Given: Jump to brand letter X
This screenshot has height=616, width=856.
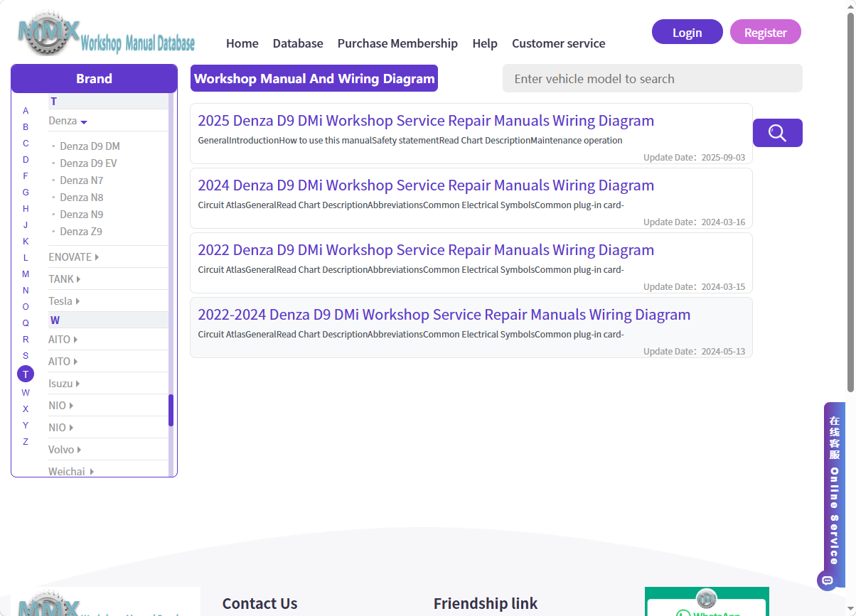Looking at the screenshot, I should pos(26,409).
